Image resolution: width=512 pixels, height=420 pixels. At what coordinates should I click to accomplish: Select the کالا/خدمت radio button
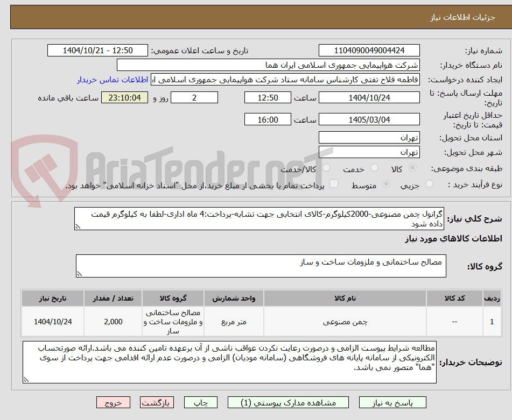[x=326, y=168]
